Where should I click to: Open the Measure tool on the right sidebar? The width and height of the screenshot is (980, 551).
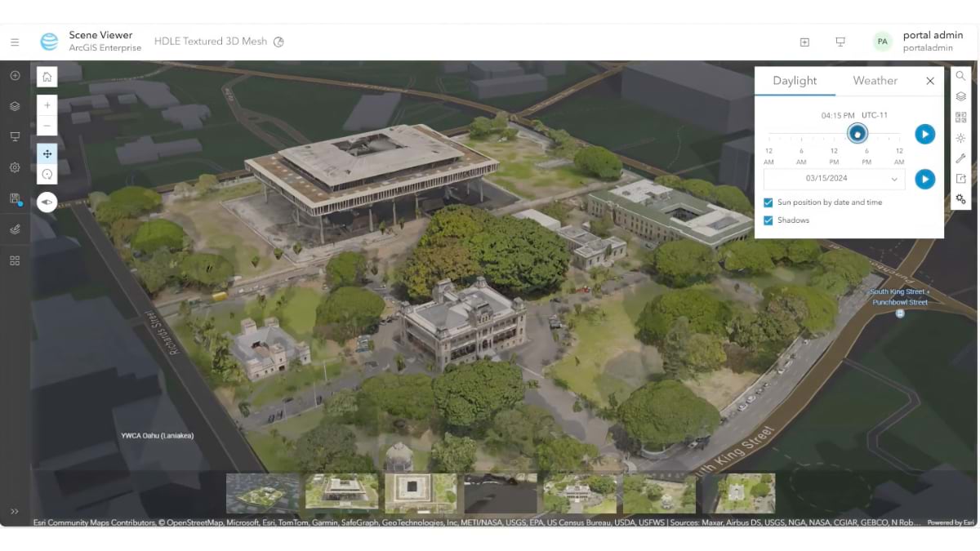point(960,158)
